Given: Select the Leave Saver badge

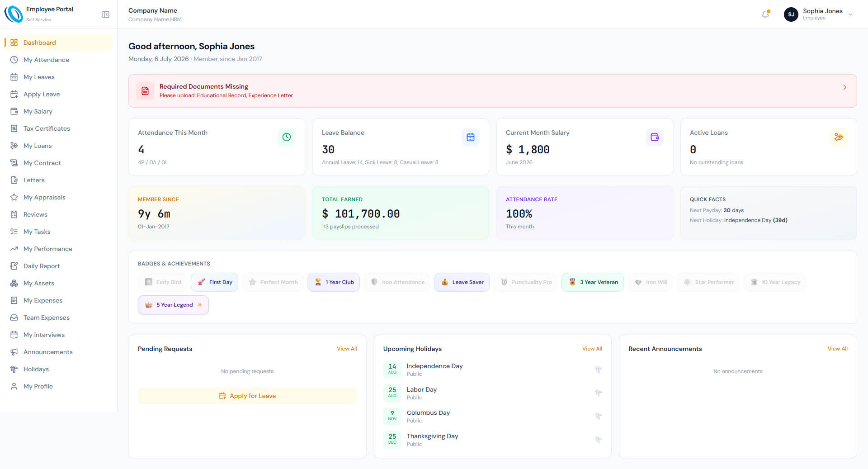Looking at the screenshot, I should click(462, 282).
